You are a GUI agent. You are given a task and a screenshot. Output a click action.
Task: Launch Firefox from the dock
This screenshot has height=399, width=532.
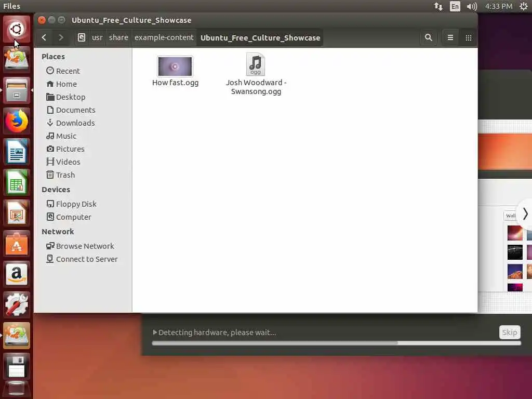pos(16,121)
